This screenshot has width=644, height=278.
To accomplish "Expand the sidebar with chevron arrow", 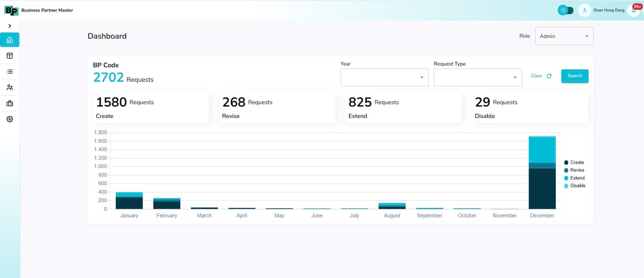I will click(x=10, y=26).
